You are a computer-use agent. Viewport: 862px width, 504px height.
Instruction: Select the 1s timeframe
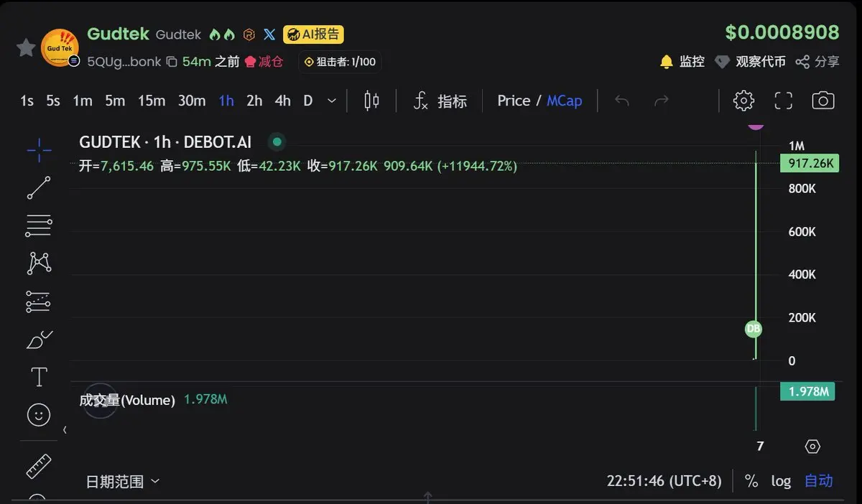pyautogui.click(x=27, y=101)
